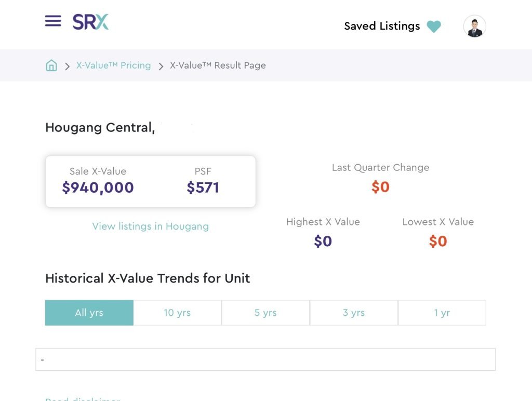Click the chevron before X-Value™ Result Page
The height and width of the screenshot is (401, 532).
click(x=161, y=66)
